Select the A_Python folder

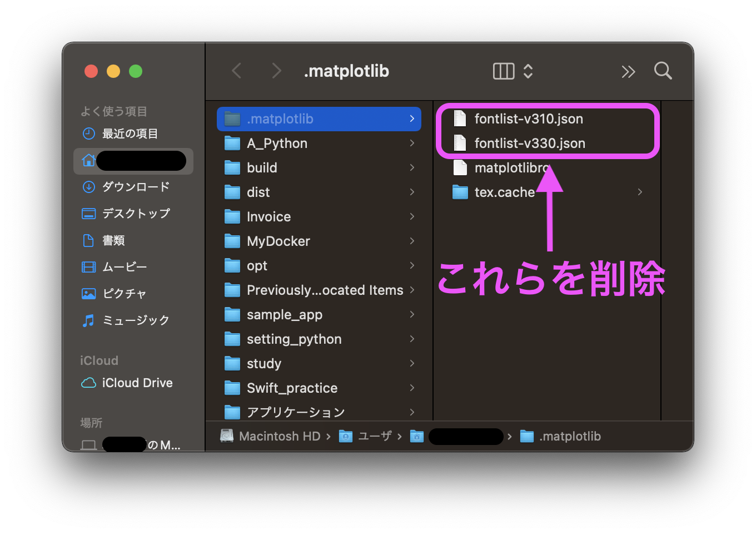pyautogui.click(x=277, y=144)
